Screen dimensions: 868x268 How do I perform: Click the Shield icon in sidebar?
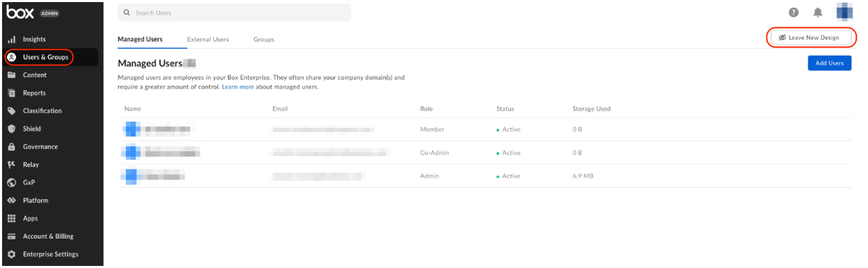[11, 129]
